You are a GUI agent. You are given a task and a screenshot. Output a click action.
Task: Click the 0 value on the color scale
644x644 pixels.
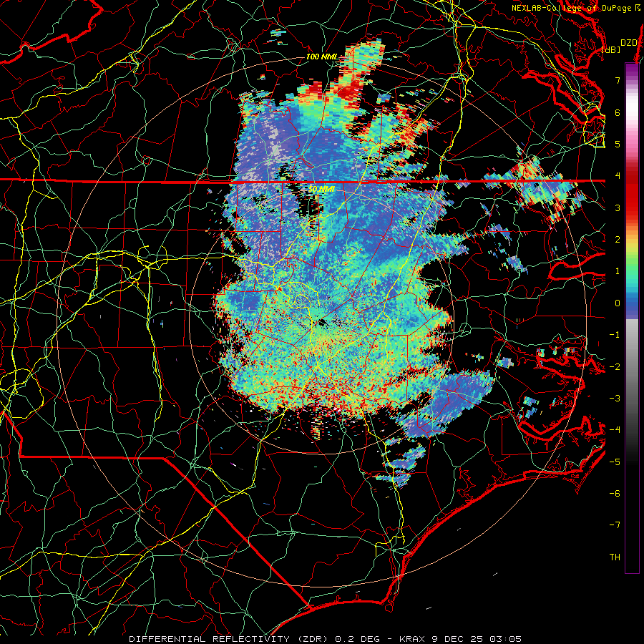[618, 303]
